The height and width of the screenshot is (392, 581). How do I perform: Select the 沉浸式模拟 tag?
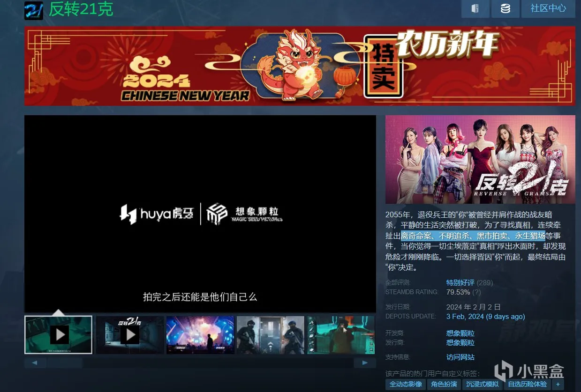tap(483, 384)
